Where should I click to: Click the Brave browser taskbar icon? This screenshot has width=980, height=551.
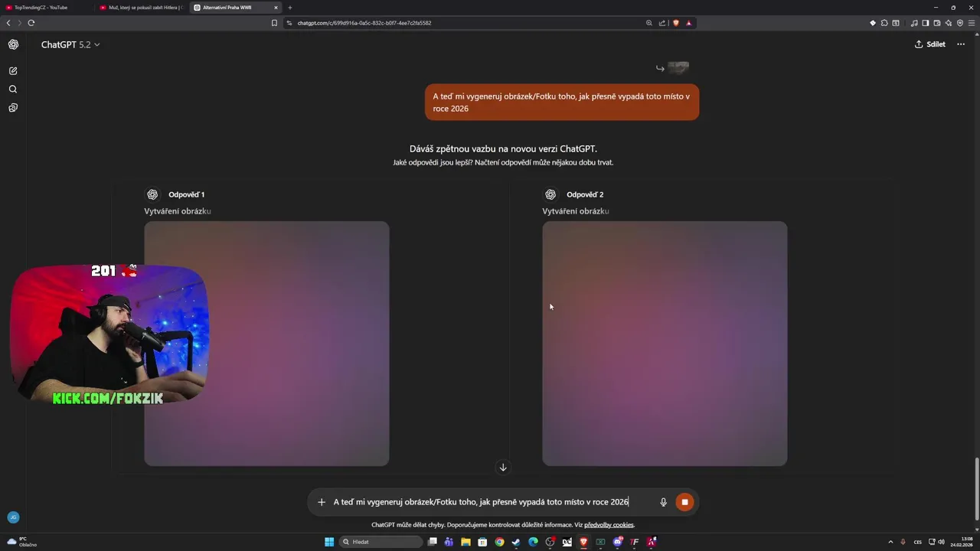(583, 542)
